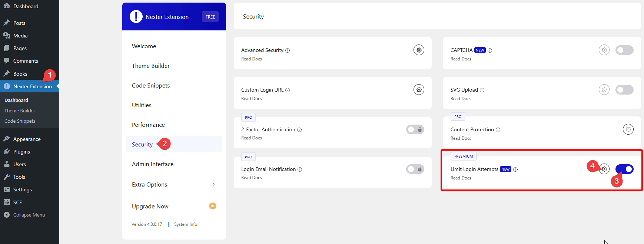Screen dimensions: 644x244
Task: Open Read Docs under SVG Upload
Action: click(x=461, y=99)
